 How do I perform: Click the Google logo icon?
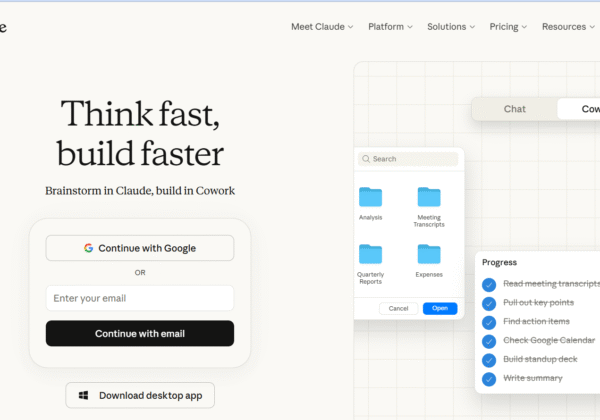pos(88,248)
